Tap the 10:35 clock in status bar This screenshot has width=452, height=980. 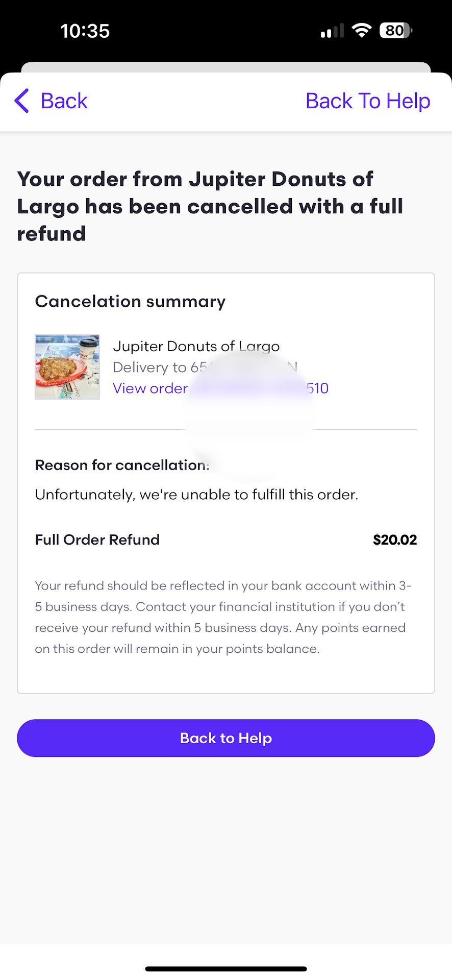click(x=85, y=31)
